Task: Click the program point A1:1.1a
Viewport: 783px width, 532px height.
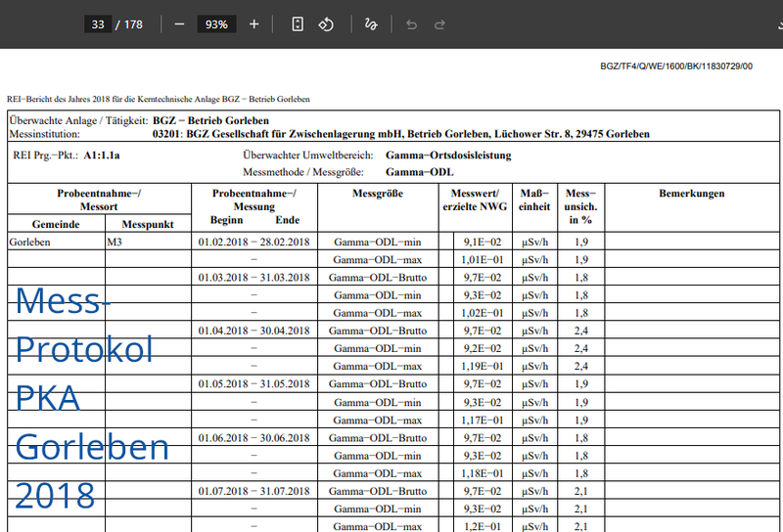Action: click(107, 155)
